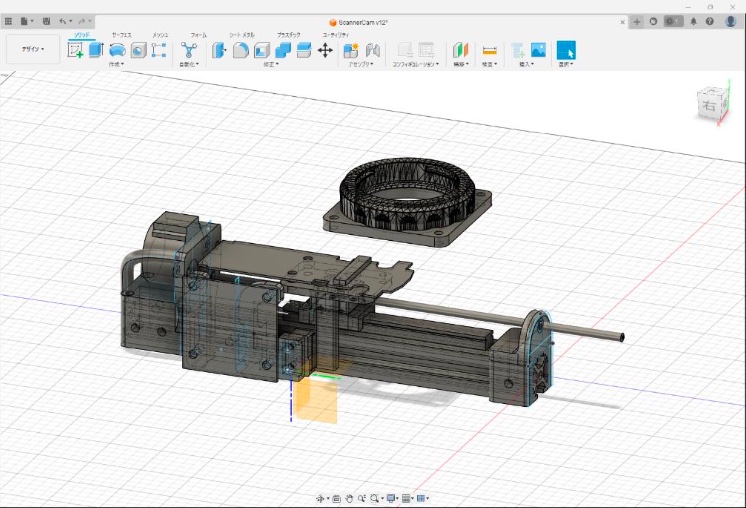The height and width of the screenshot is (508, 746).
Task: Select the Measure ruler icon
Action: (x=490, y=50)
